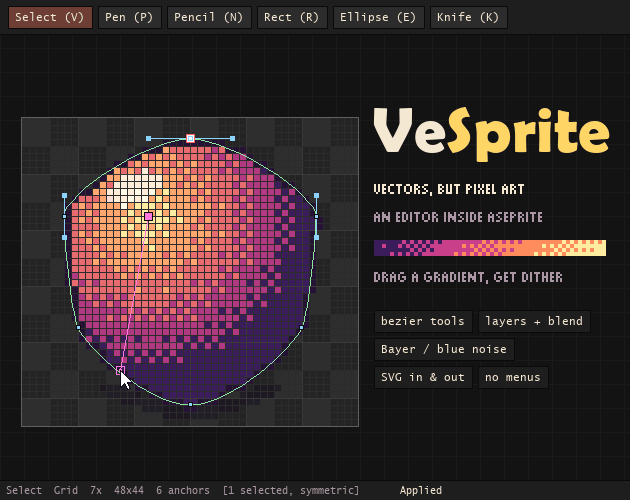This screenshot has width=630, height=500.
Task: Click "6 anchors" in status bar
Action: (x=183, y=490)
